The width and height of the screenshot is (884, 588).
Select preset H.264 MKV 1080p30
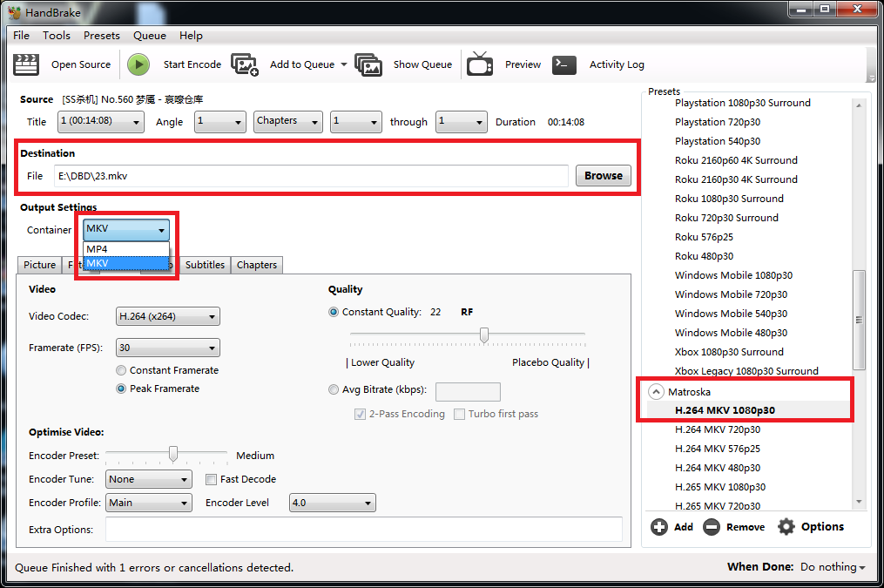(x=725, y=410)
